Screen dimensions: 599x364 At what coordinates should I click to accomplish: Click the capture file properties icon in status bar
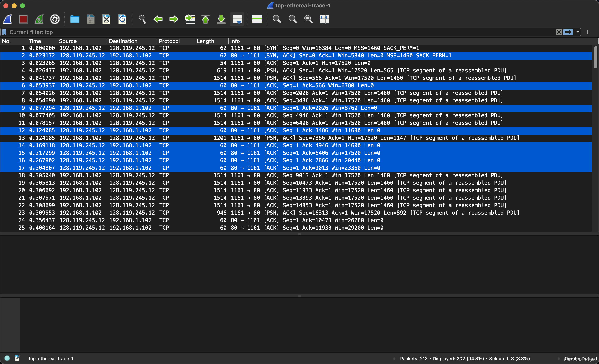[x=17, y=358]
